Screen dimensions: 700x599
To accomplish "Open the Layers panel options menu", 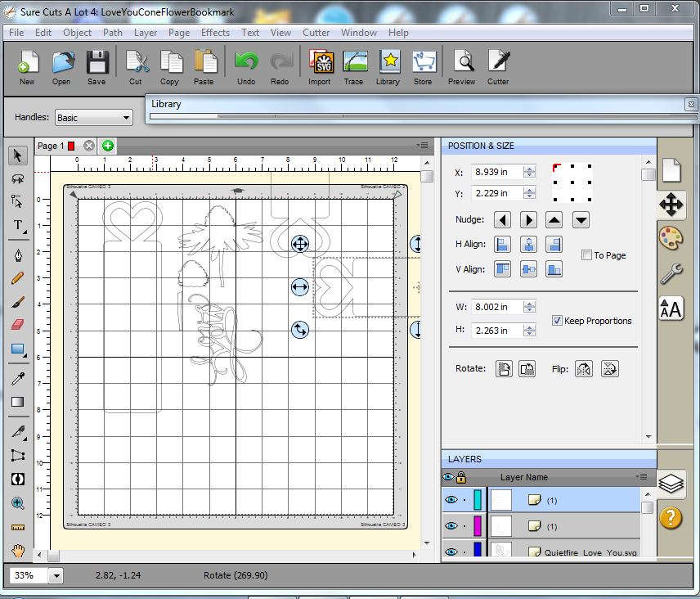I will [x=641, y=477].
